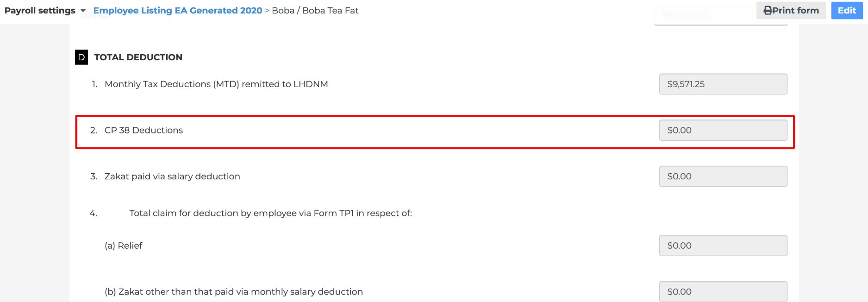The height and width of the screenshot is (302, 868).
Task: Open the Payroll settings menu
Action: [45, 10]
